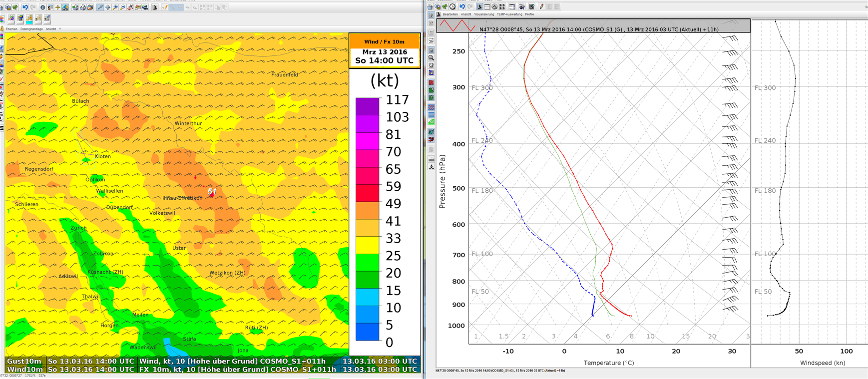Expand the TEMP-Auswertung menu
The image size is (868, 379).
(509, 14)
